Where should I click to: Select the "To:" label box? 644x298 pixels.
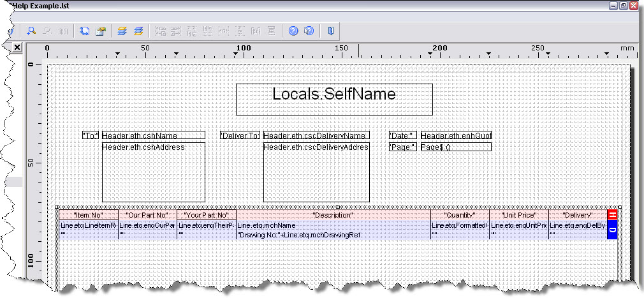click(91, 135)
